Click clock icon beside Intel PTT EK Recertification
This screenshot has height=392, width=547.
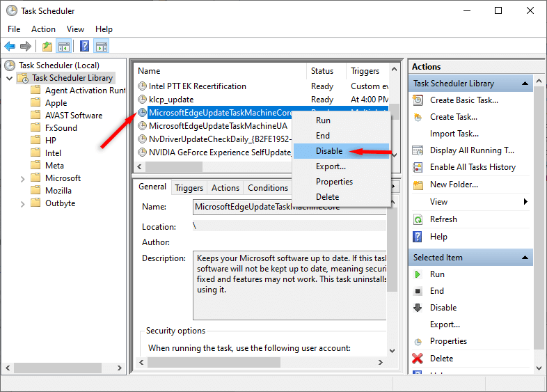[x=142, y=86]
